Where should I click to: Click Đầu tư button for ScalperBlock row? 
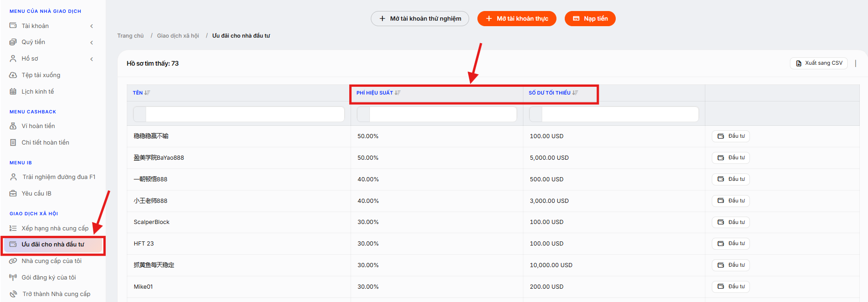(x=731, y=222)
